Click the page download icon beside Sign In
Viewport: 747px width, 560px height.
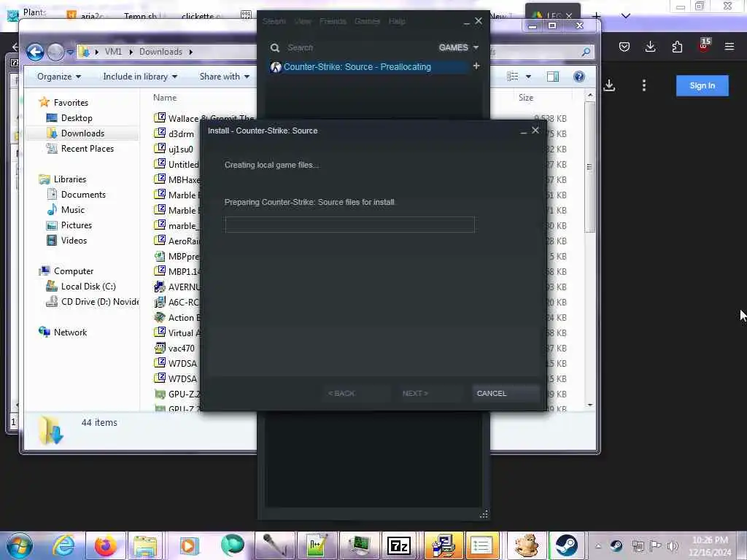click(609, 86)
